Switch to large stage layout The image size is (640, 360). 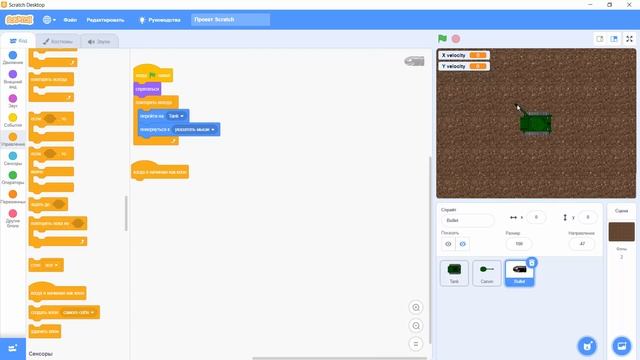point(614,39)
